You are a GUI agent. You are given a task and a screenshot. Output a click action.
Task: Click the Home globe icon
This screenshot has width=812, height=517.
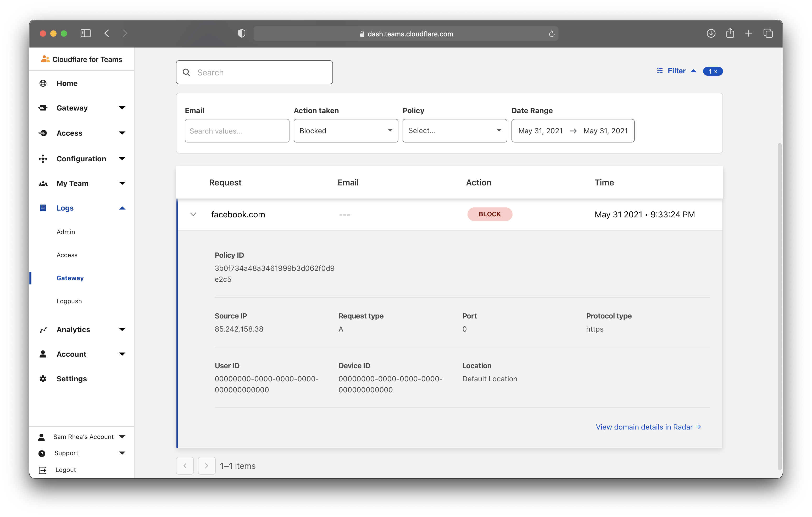pos(43,83)
